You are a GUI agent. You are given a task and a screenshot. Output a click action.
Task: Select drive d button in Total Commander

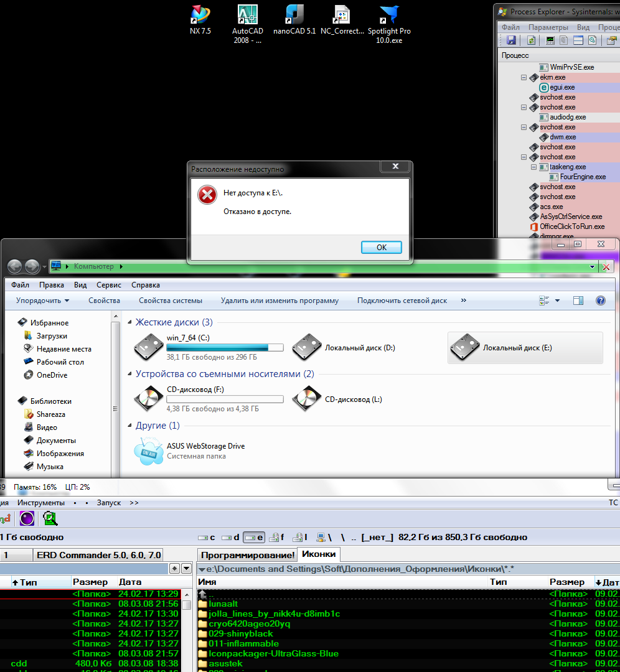pos(230,537)
